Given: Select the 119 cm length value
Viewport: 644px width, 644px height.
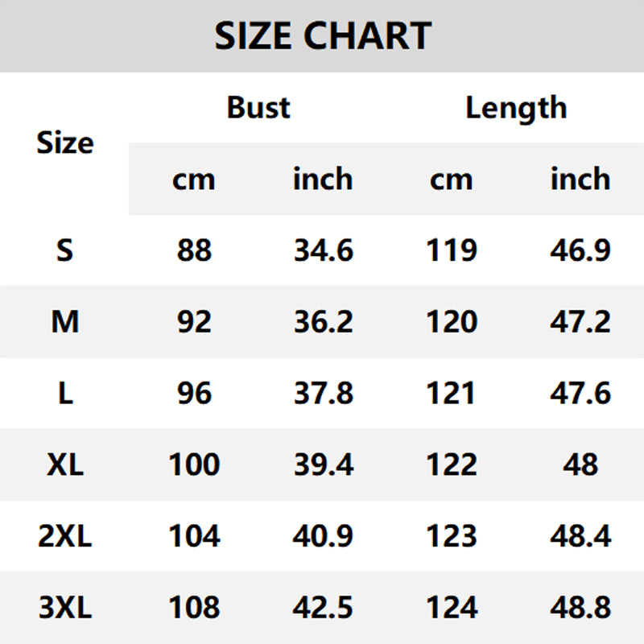Looking at the screenshot, I should (x=452, y=250).
